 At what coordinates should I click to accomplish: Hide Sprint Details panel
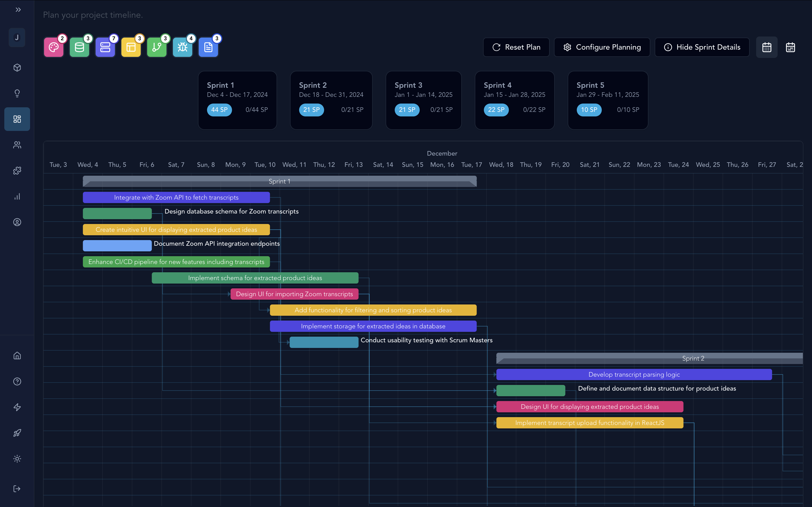[x=702, y=47]
